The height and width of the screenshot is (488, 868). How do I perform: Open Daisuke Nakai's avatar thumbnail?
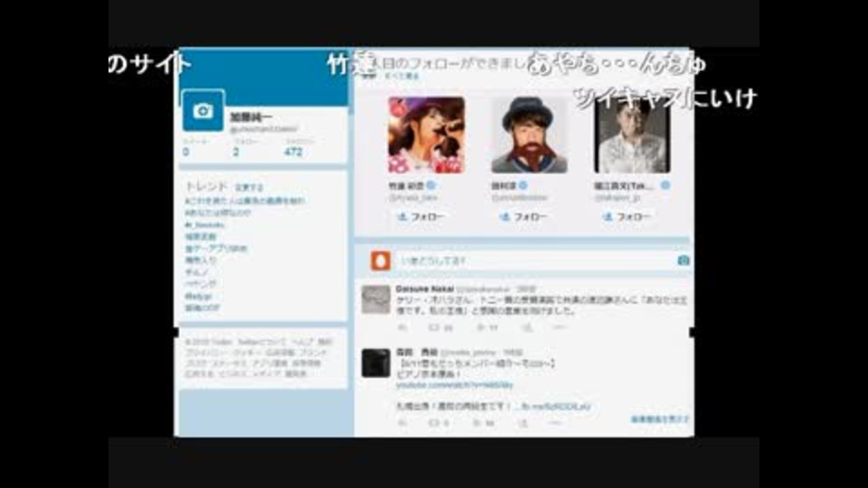coord(376,299)
